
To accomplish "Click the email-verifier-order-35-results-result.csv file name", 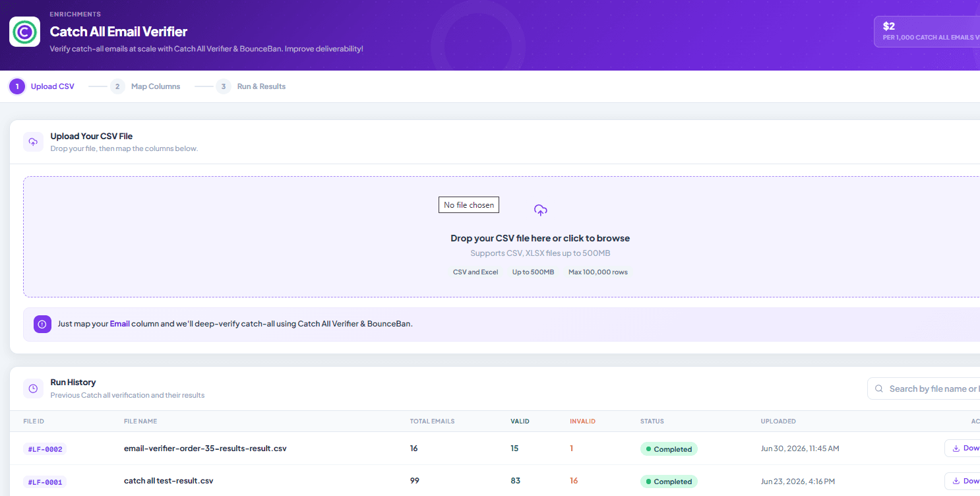I will (205, 449).
